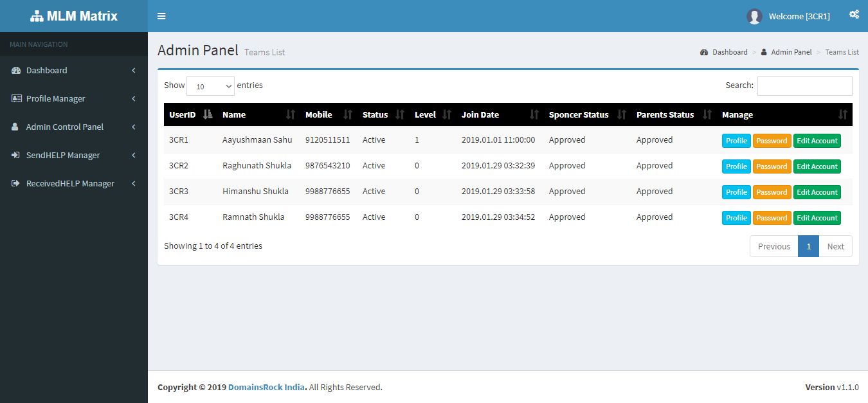868x403 pixels.
Task: Click Edit Account for Ramnath Shukla
Action: point(817,218)
